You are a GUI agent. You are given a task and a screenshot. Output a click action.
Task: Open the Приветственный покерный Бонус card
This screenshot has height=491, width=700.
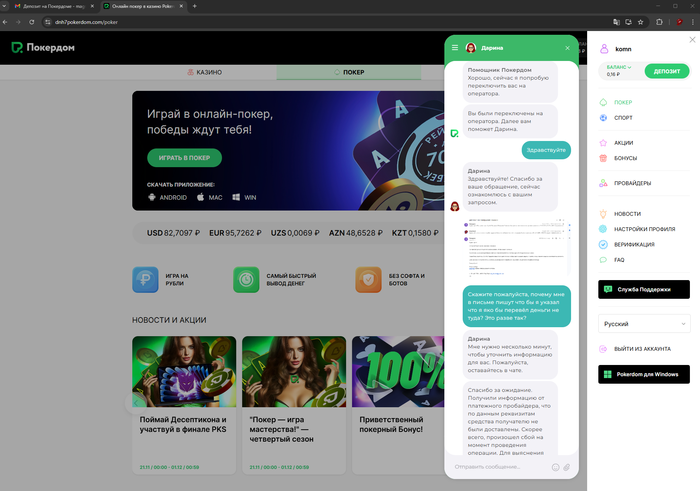click(x=398, y=405)
